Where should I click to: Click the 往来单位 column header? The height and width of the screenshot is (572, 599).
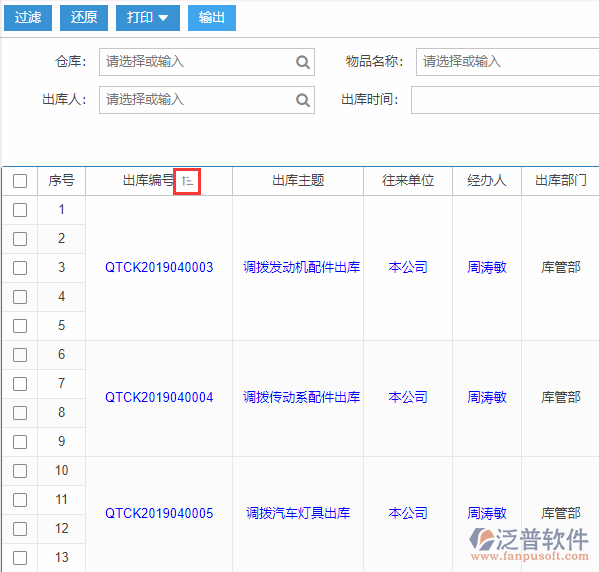[x=408, y=180]
